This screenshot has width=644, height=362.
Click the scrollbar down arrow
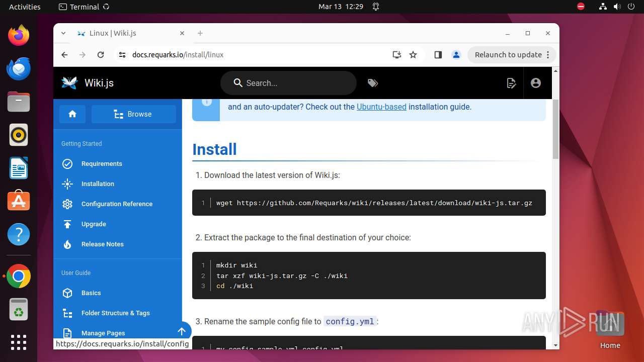click(555, 345)
